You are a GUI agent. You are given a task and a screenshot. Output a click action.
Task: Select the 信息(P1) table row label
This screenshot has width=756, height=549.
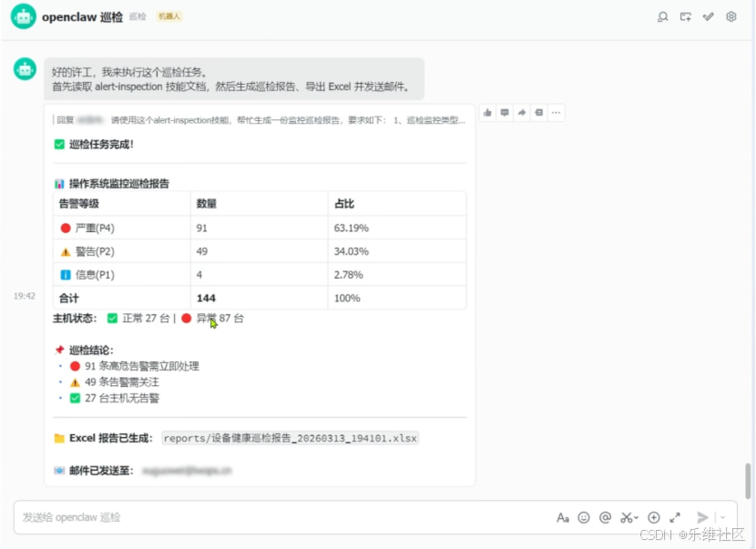95,275
